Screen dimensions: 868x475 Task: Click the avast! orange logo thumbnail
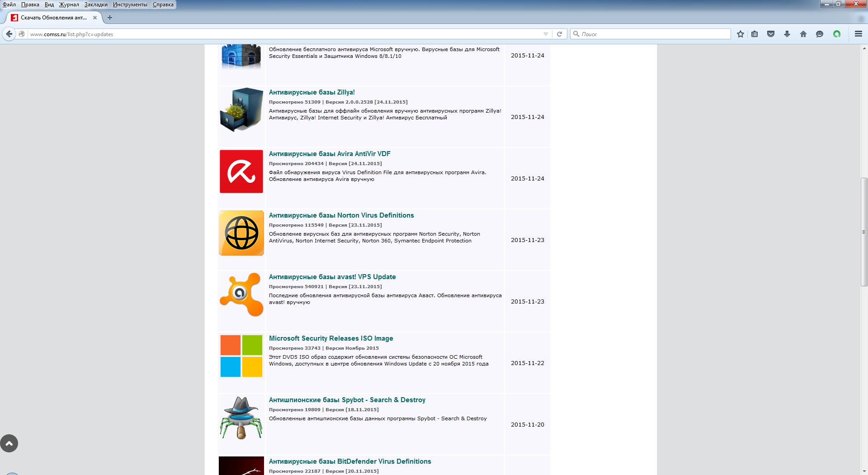241,294
